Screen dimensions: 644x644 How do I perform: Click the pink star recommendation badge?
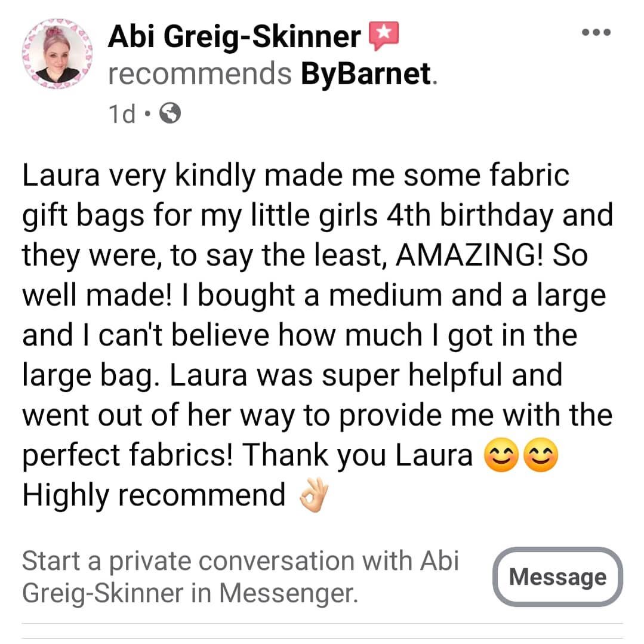tap(384, 36)
